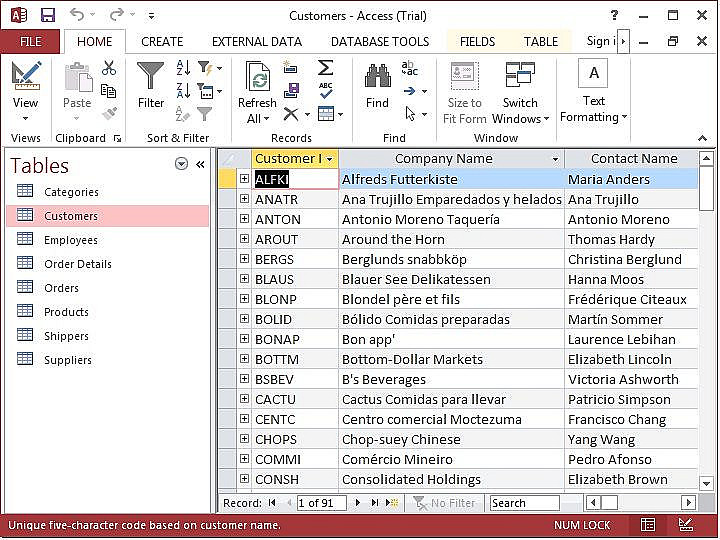Click the Refresh All button

[257, 90]
